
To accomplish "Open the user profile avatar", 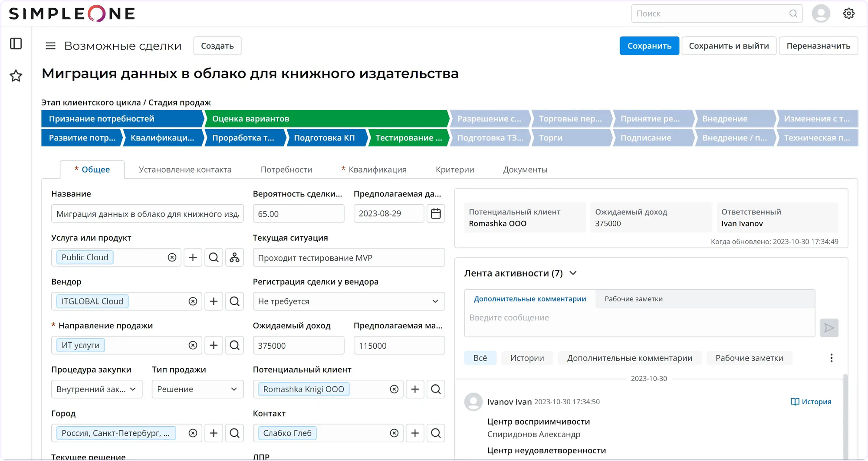I will [821, 13].
